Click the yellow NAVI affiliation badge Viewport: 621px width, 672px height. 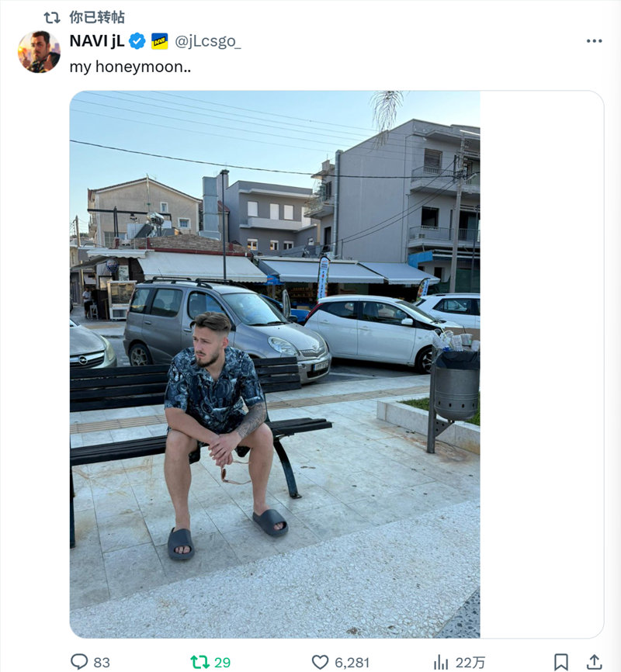160,41
